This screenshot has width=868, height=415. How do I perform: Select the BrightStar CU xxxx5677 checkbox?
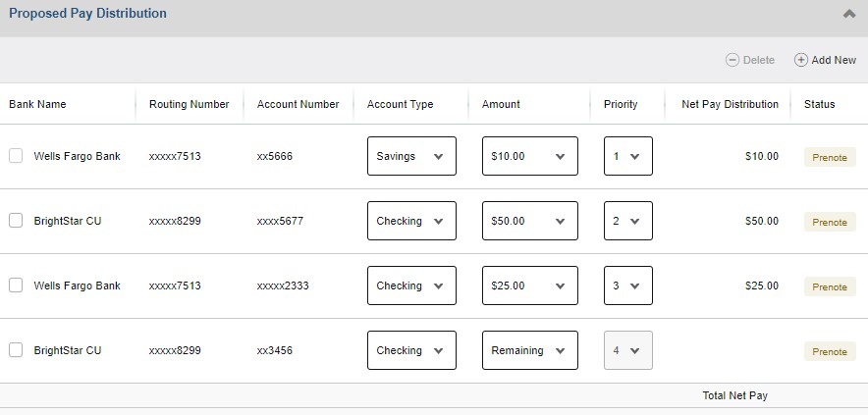16,221
